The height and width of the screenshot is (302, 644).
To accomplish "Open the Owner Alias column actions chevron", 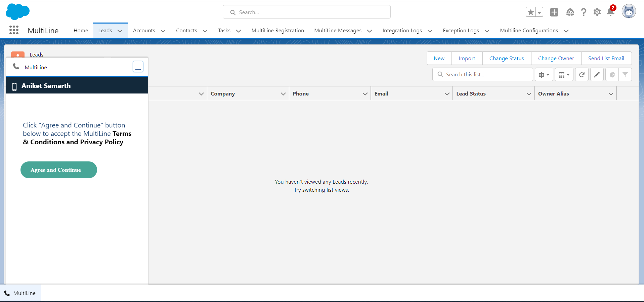I will coord(611,94).
